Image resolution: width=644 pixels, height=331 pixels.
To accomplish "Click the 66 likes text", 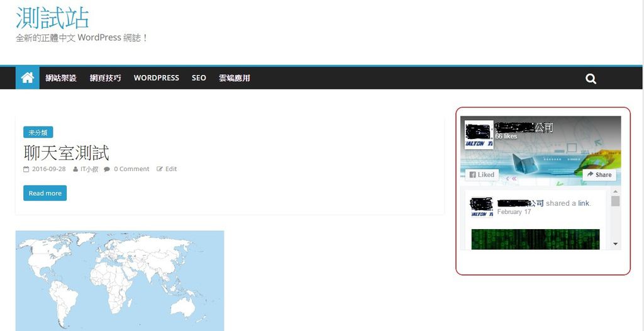I will click(x=506, y=136).
